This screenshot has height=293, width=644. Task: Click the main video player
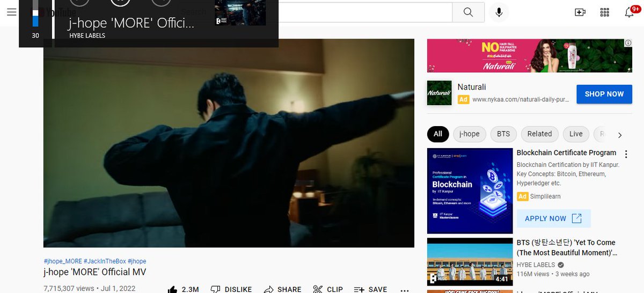tap(229, 143)
